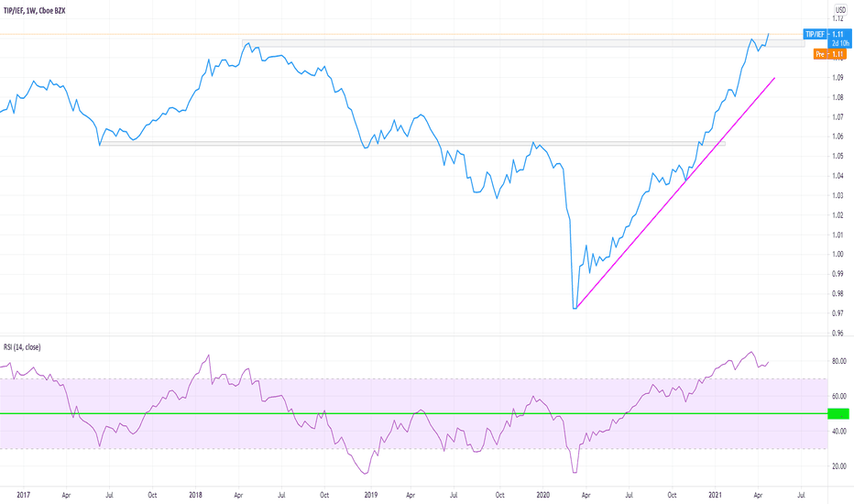Click the 1.04 price axis label
Viewport: 854px width, 504px height.
pyautogui.click(x=838, y=175)
